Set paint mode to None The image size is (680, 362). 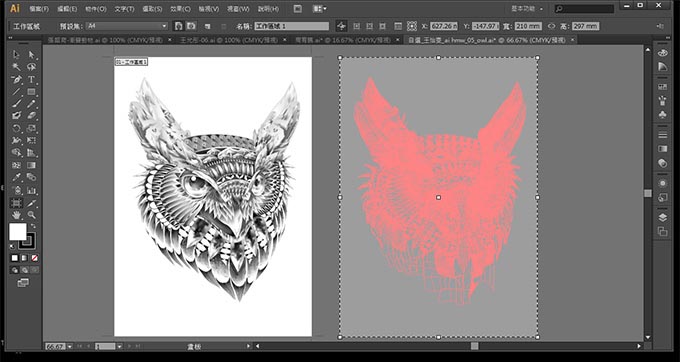tap(35, 258)
